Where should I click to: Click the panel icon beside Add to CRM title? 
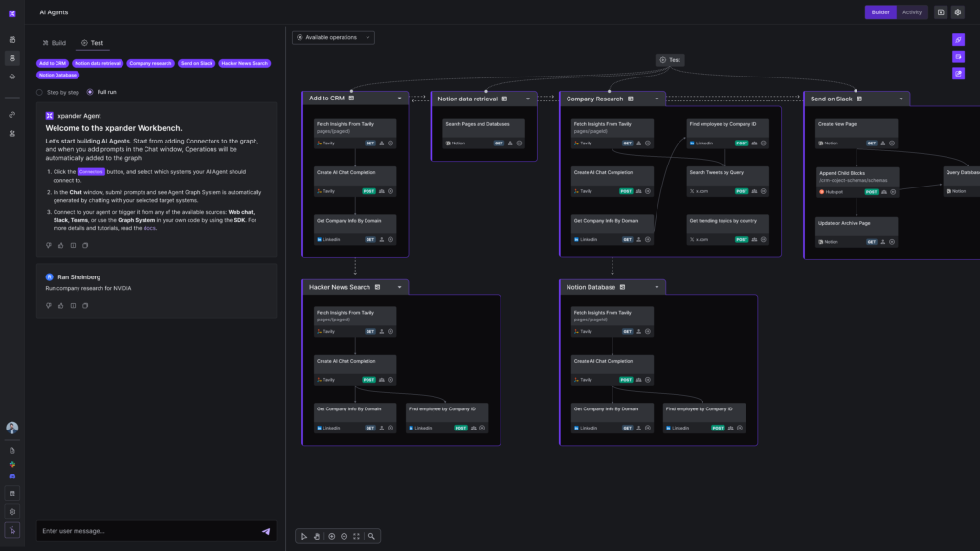pos(351,99)
